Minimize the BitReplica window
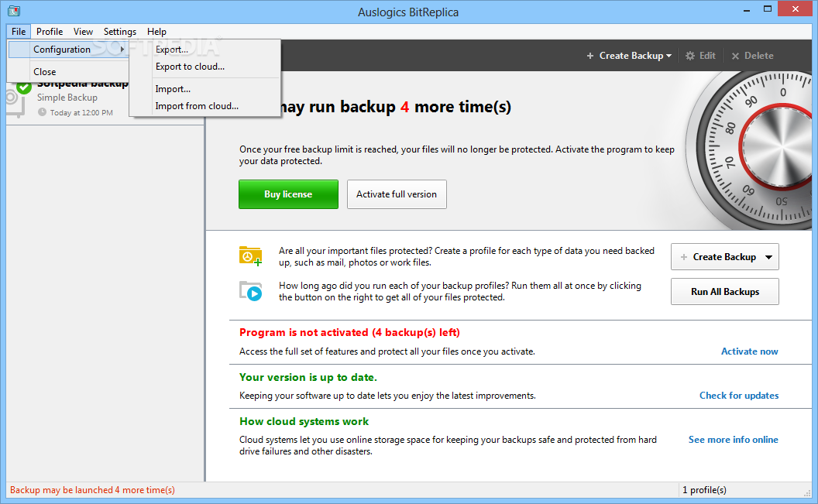 click(747, 9)
